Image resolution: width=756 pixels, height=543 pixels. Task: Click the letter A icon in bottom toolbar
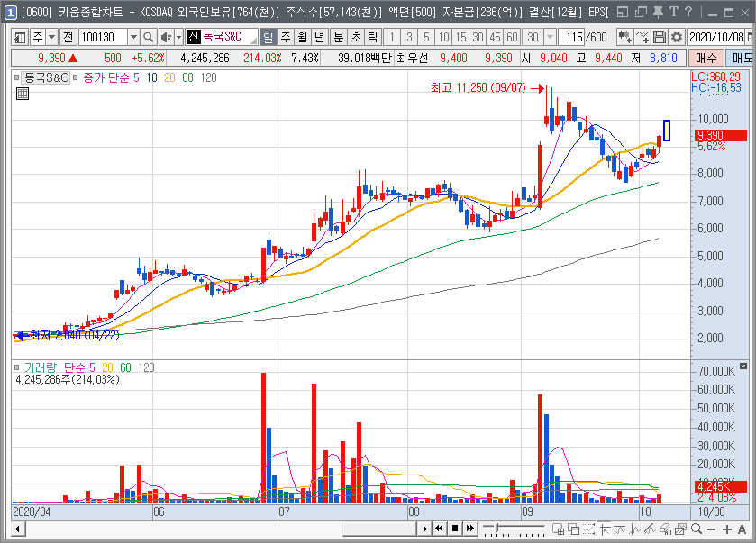(x=742, y=529)
